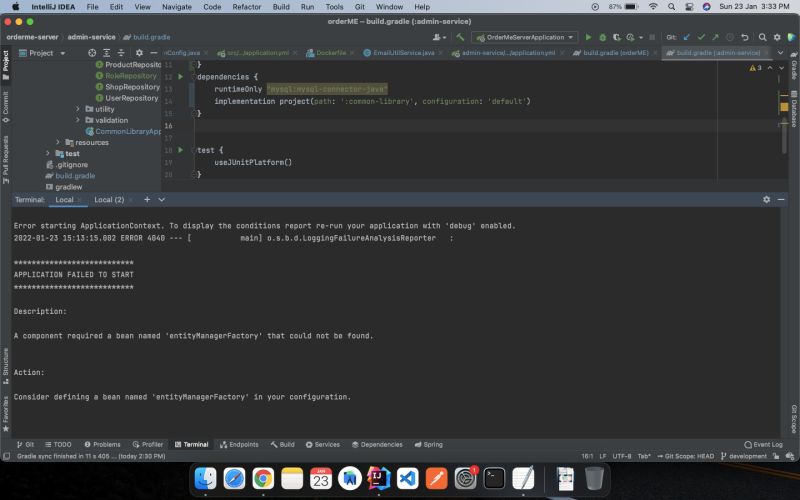This screenshot has height=500, width=800.
Task: Add a new terminal session tab
Action: pyautogui.click(x=147, y=199)
